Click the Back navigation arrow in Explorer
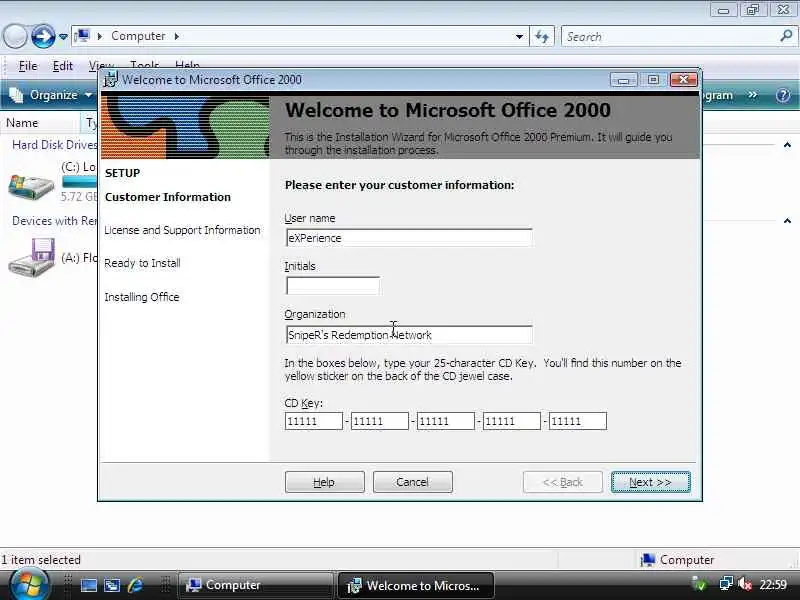This screenshot has width=800, height=600. tap(15, 36)
